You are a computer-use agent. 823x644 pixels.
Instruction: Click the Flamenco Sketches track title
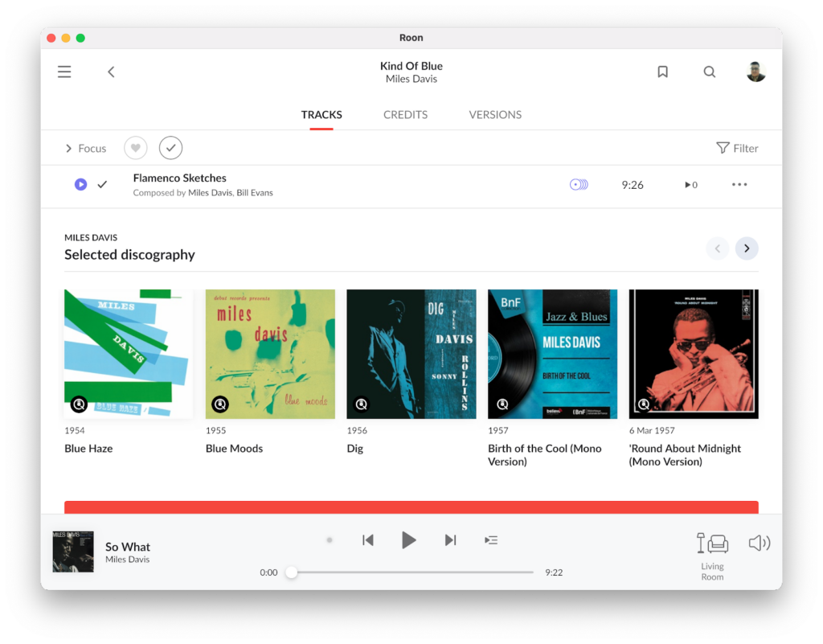[179, 178]
